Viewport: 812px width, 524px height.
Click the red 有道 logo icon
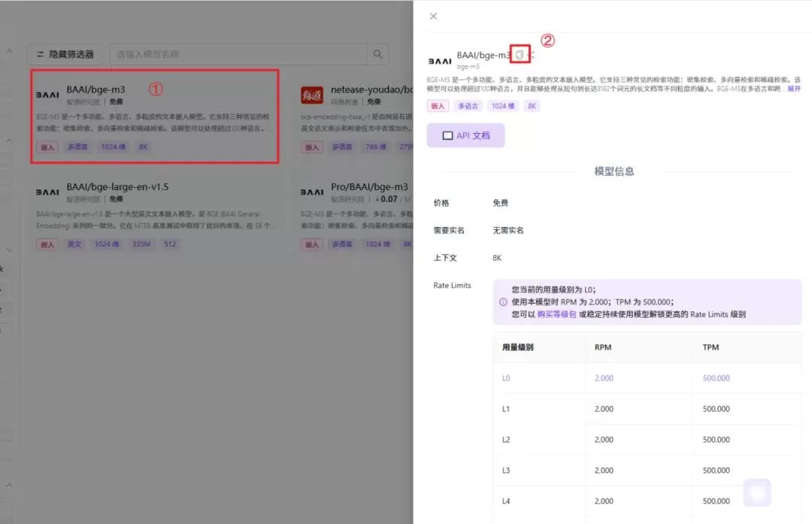(x=312, y=95)
